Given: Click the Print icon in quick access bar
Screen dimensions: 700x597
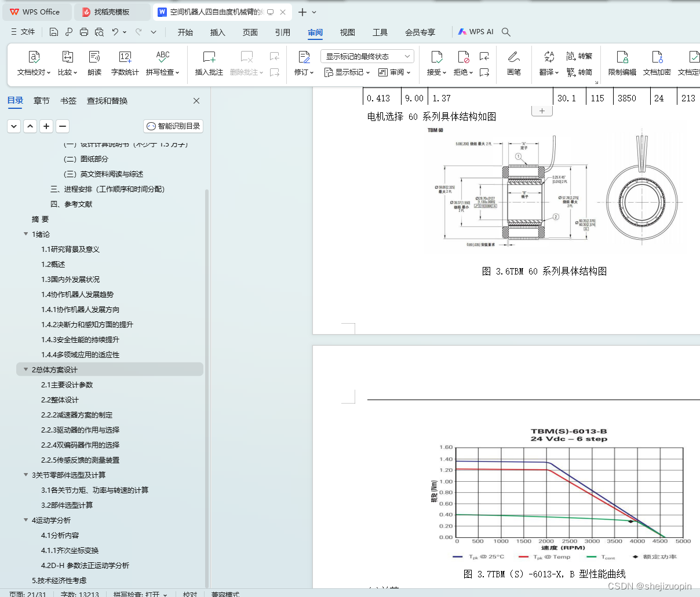Looking at the screenshot, I should [x=84, y=32].
